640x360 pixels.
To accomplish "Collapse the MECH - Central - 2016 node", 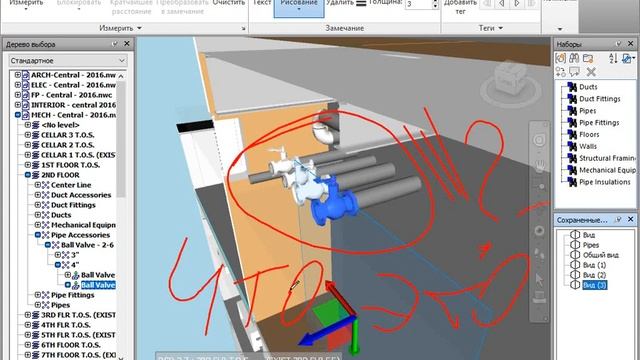I will [18, 115].
